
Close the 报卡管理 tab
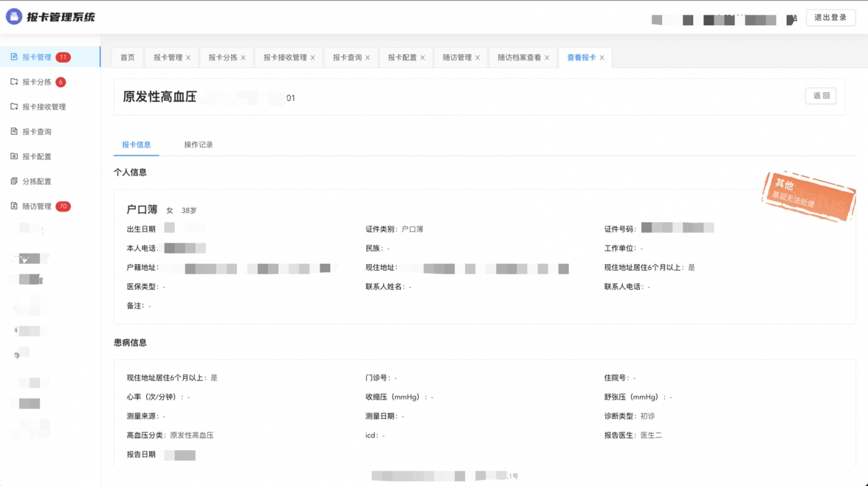click(x=188, y=58)
